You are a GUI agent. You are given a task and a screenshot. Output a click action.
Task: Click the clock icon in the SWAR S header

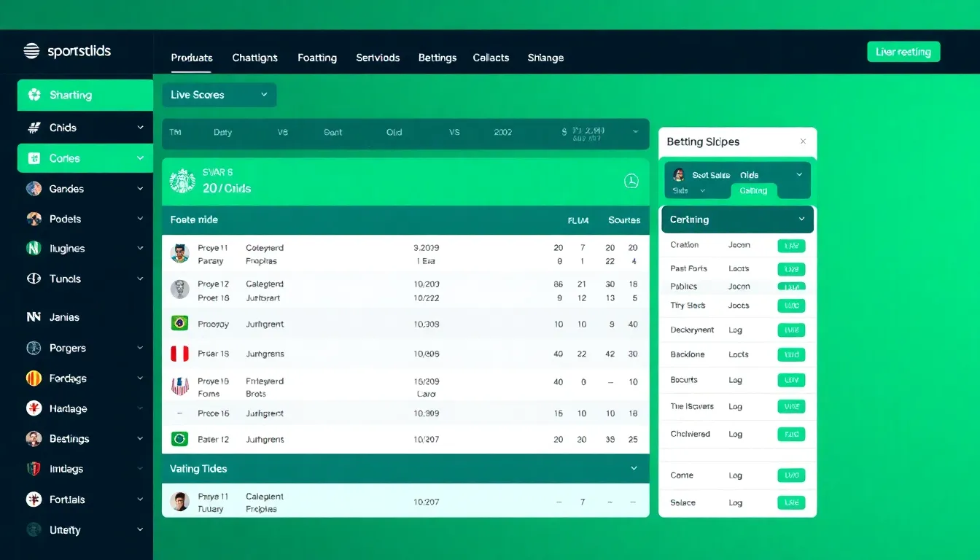point(631,181)
